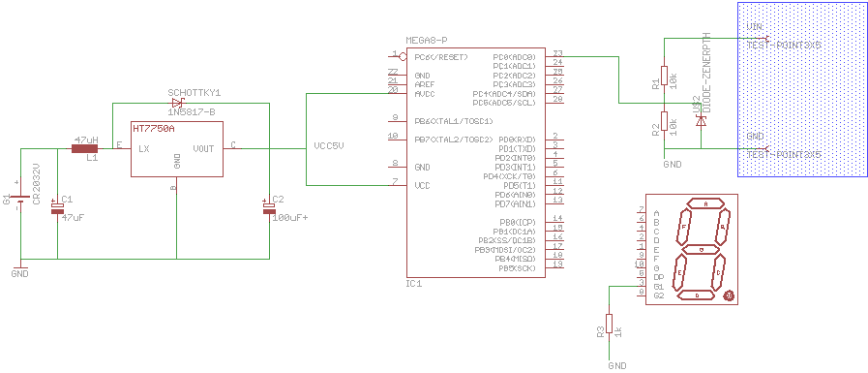
Task: Click the AREF pin label
Action: tap(425, 84)
